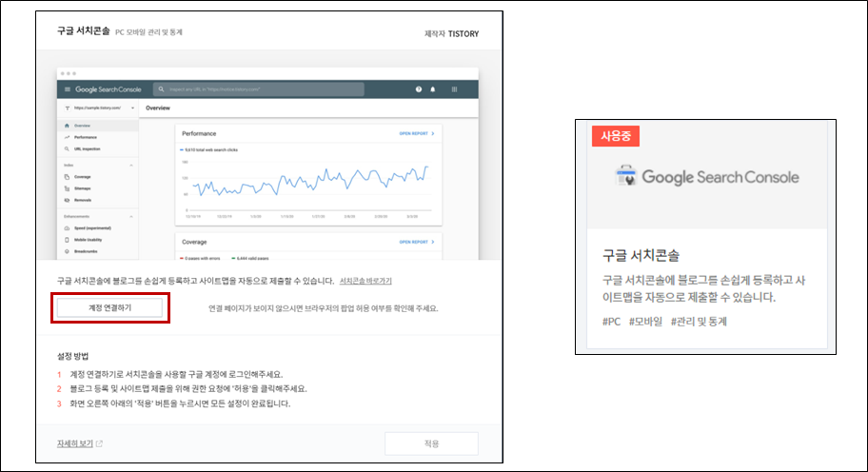This screenshot has width=868, height=472.
Task: Click the 구글 서치콘솔 card title
Action: click(641, 255)
